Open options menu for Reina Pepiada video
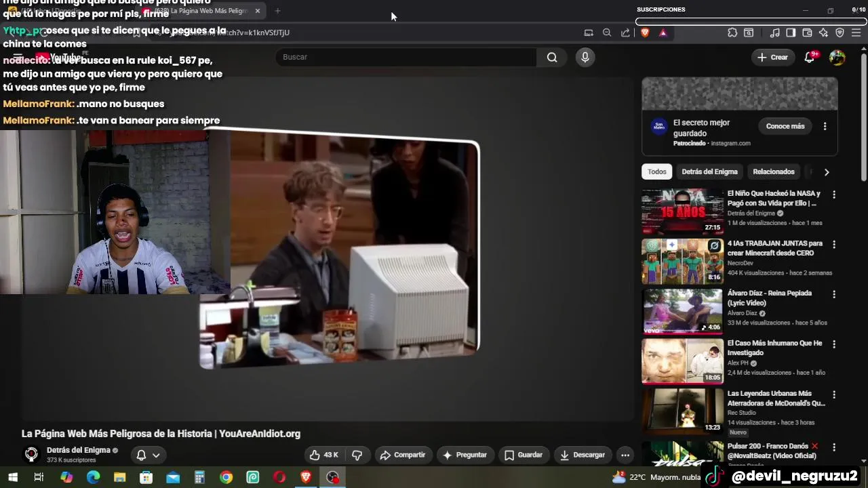This screenshot has width=868, height=488. 834,295
